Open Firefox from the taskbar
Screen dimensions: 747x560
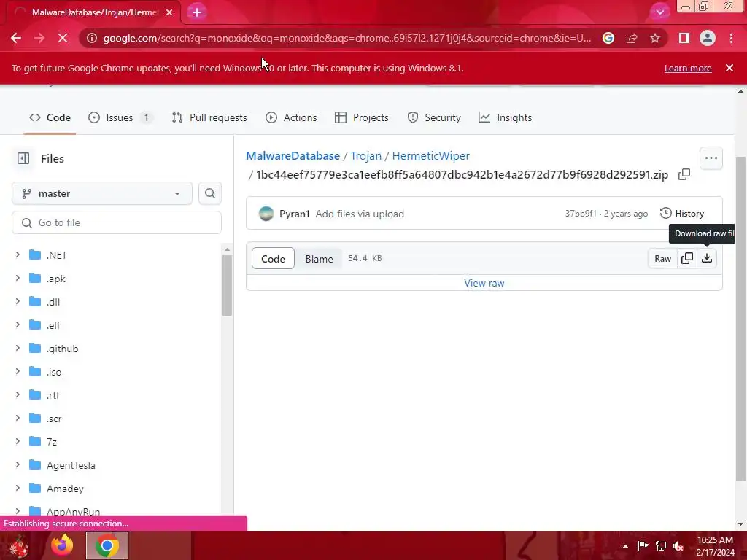[62, 545]
